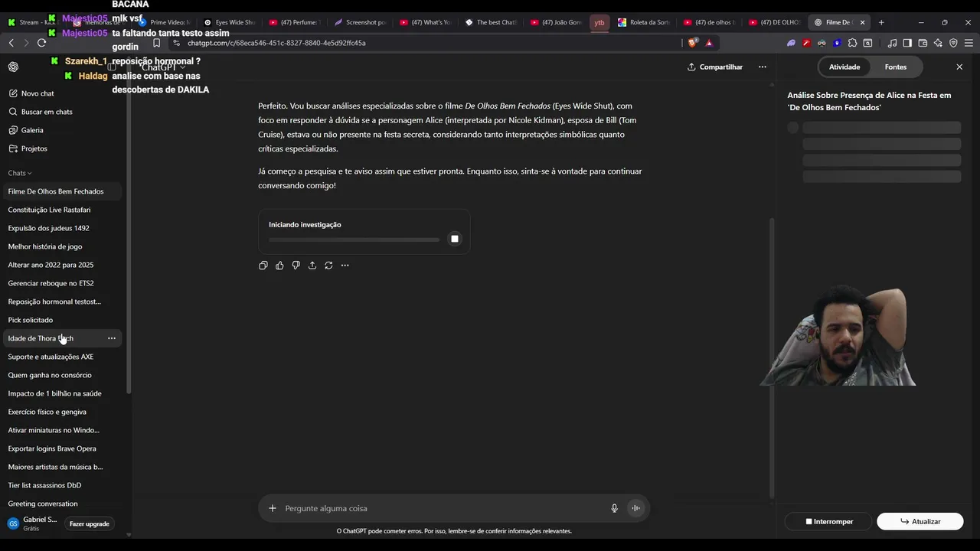Image resolution: width=980 pixels, height=551 pixels.
Task: Click the ChatGPT logo in the sidebar
Action: [13, 67]
